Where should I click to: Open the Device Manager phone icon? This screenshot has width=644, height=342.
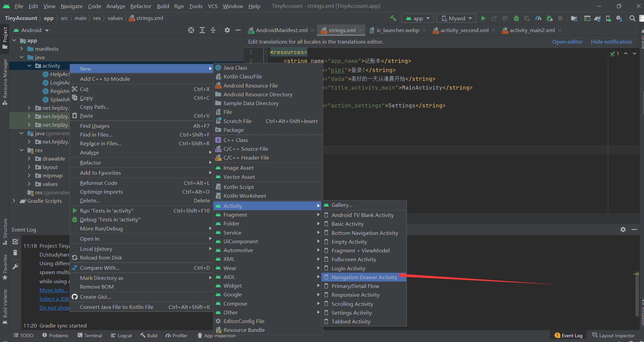pos(608,18)
